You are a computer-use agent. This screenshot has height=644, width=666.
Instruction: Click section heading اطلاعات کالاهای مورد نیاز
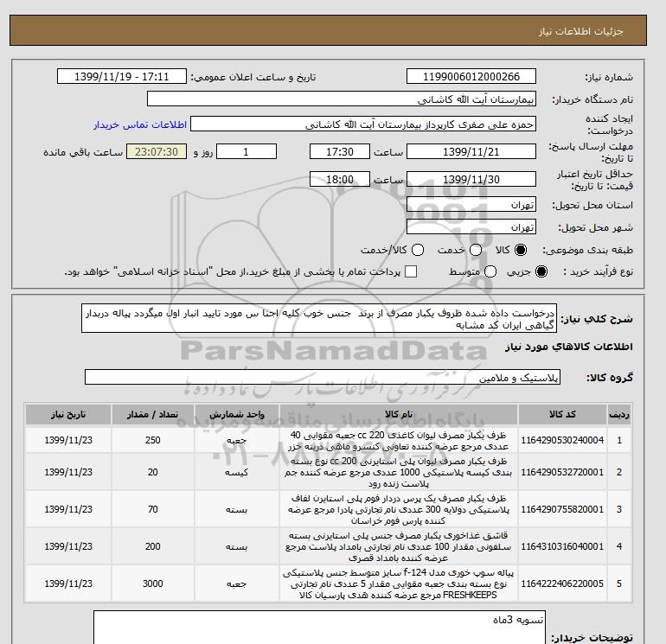pos(569,347)
